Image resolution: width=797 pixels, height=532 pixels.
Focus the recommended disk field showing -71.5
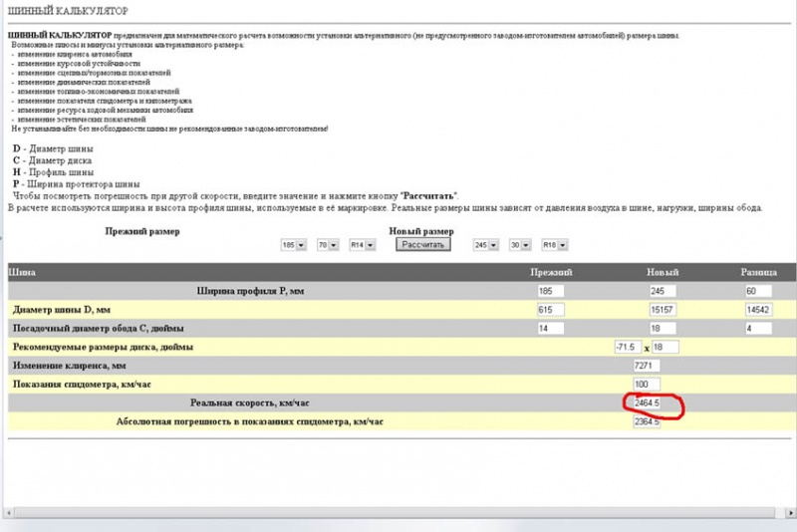pos(629,347)
